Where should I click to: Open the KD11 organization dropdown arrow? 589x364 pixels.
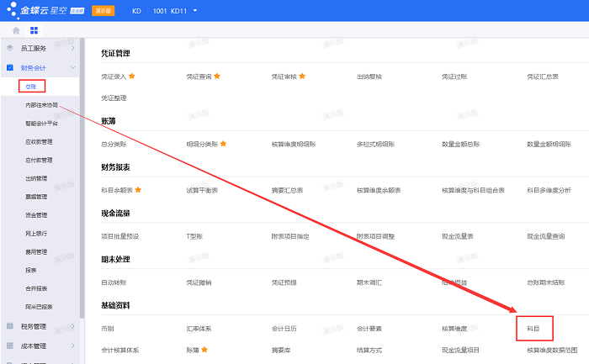pos(195,11)
